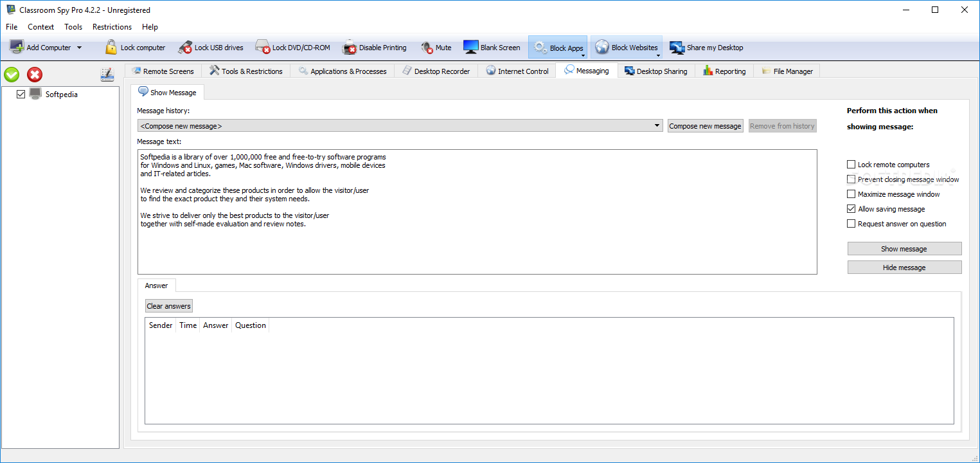Click the Sender column header

coord(161,325)
